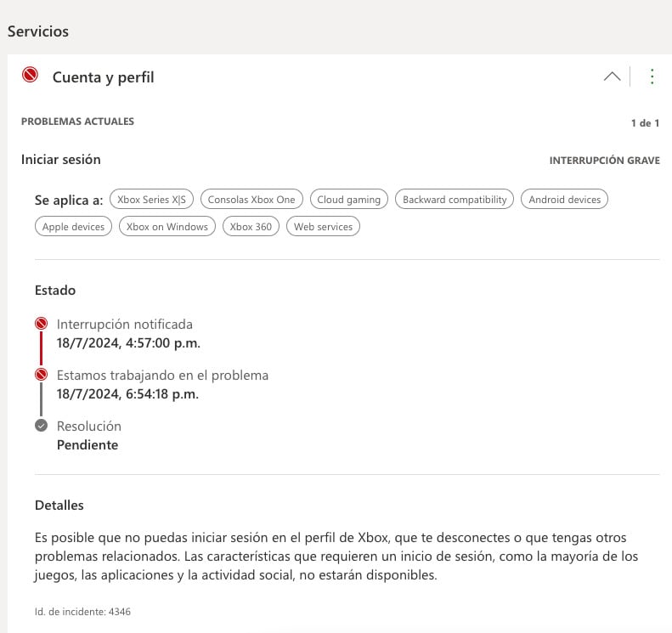672x633 pixels.
Task: Click the Cuenta y perfil header title
Action: click(x=103, y=77)
